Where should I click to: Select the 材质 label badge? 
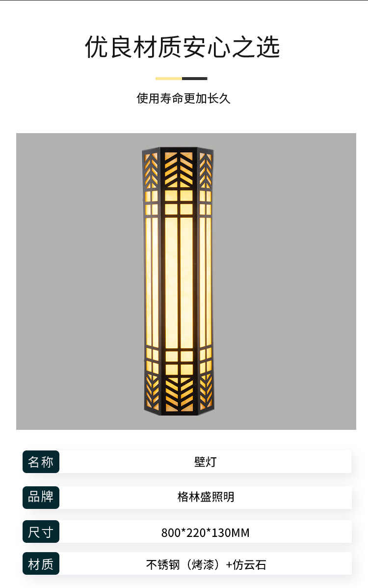(41, 563)
